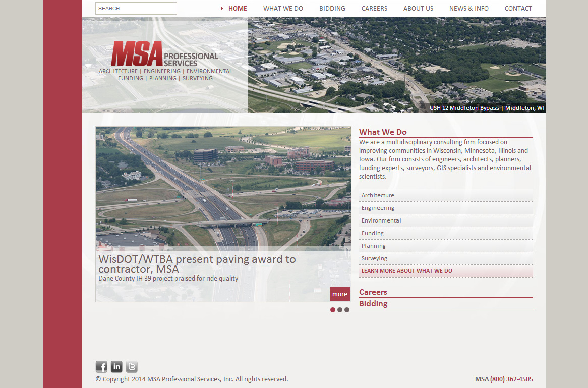This screenshot has height=388, width=588.
Task: Select the second carousel indicator dot
Action: pyautogui.click(x=339, y=310)
